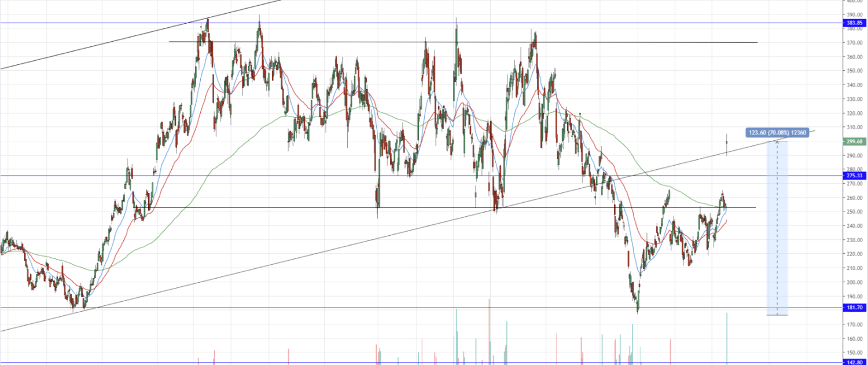The image size is (868, 365).
Task: Click the light blue measurement range box
Action: [777, 232]
